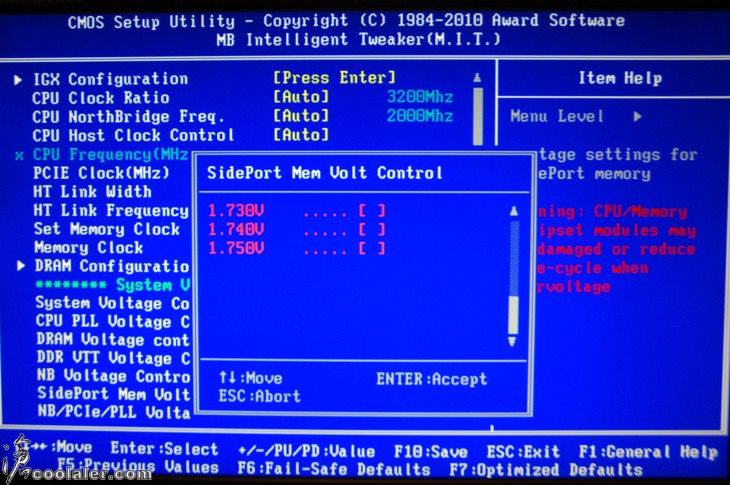Viewport: 730px width, 485px height.
Task: Click the 3200Mhz clock ratio value
Action: [x=420, y=97]
